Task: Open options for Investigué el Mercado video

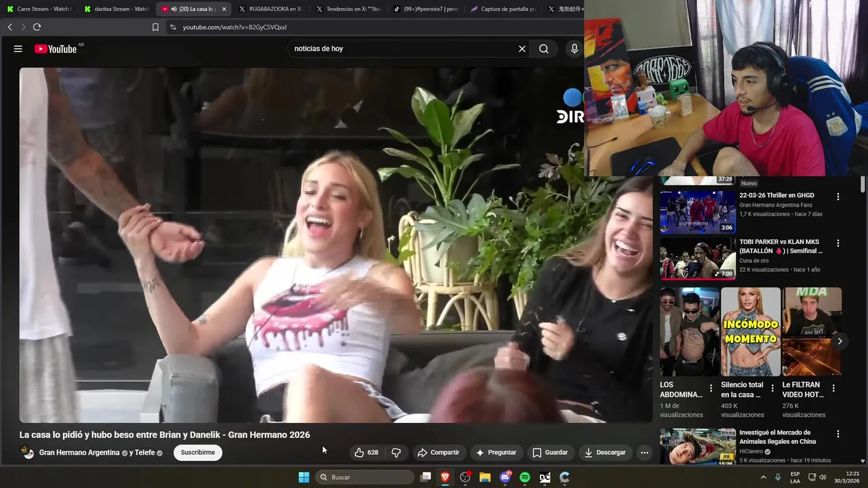Action: pyautogui.click(x=838, y=434)
